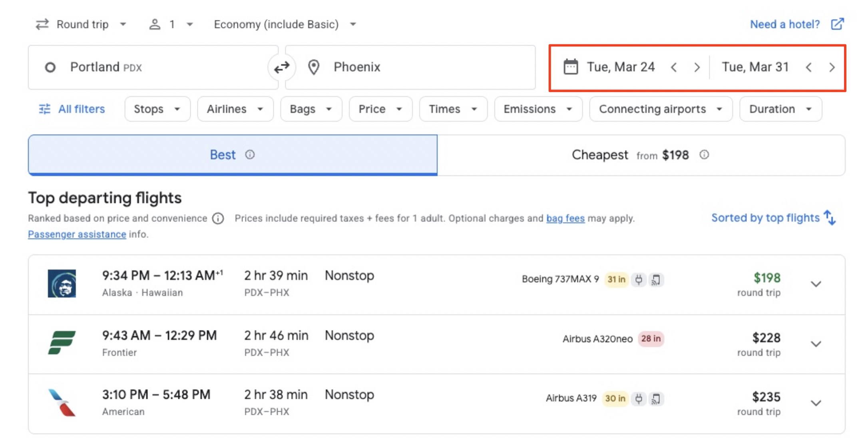Click the swap origin and destination icon
The height and width of the screenshot is (444, 868).
[x=282, y=67]
